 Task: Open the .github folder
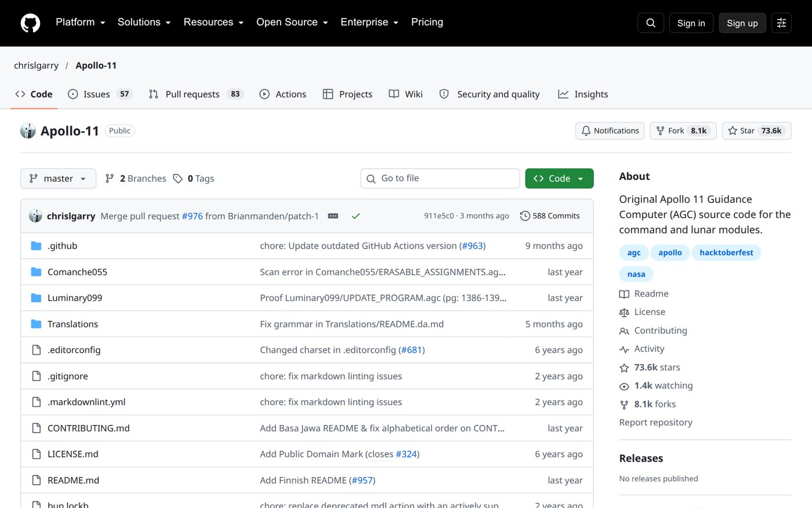pos(62,246)
